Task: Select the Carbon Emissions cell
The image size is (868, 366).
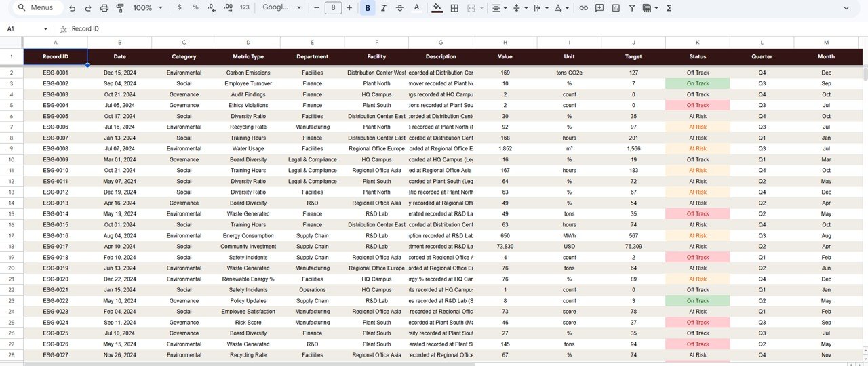Action: pyautogui.click(x=248, y=73)
